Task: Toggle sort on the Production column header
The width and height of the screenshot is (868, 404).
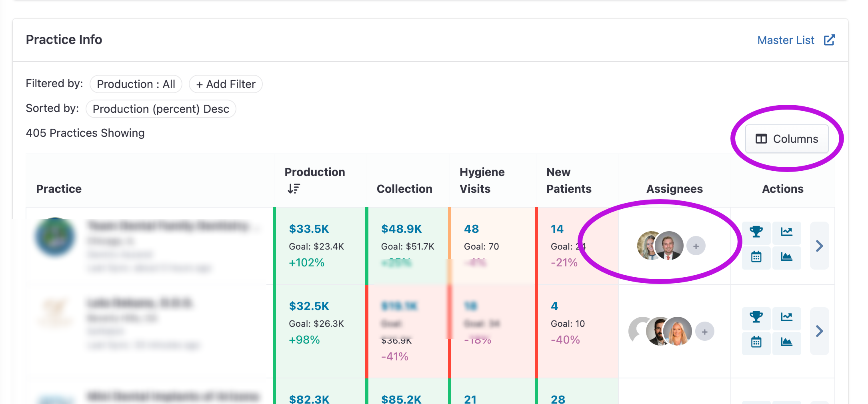Action: coord(314,180)
